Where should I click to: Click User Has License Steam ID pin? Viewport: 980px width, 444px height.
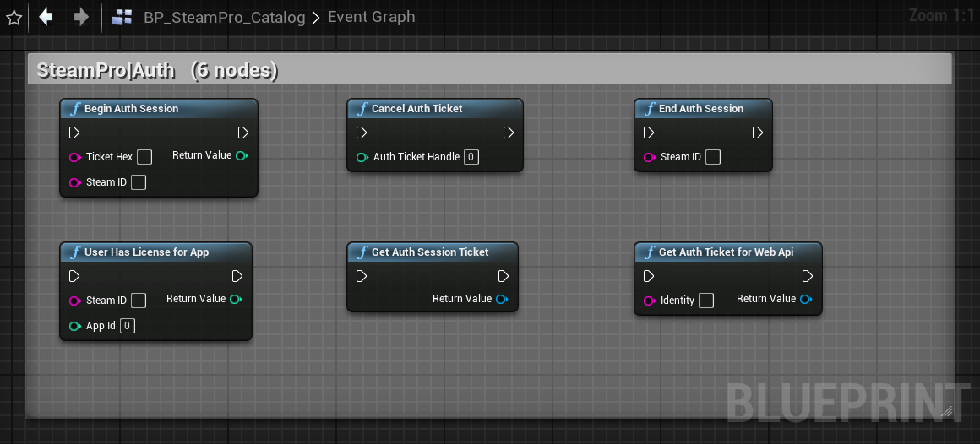pyautogui.click(x=75, y=301)
